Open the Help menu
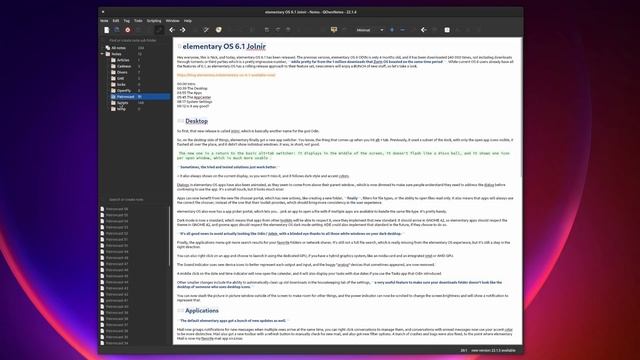640x360 pixels. point(188,20)
